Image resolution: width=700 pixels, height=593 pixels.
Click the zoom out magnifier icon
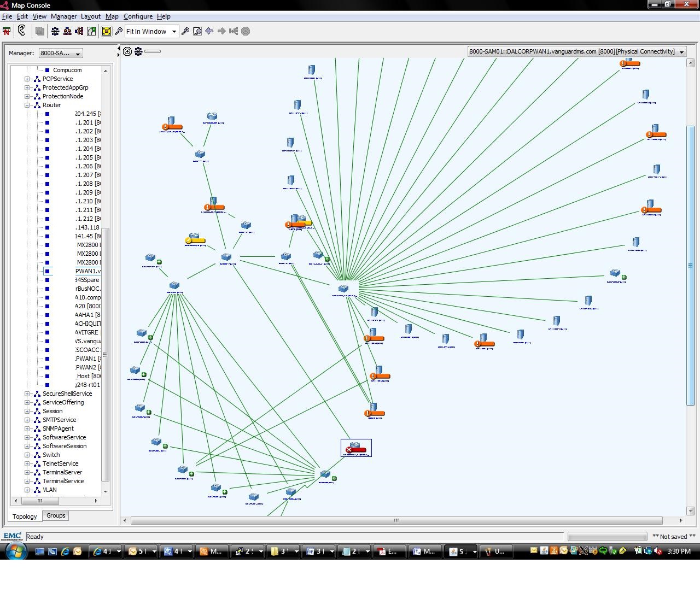click(118, 31)
